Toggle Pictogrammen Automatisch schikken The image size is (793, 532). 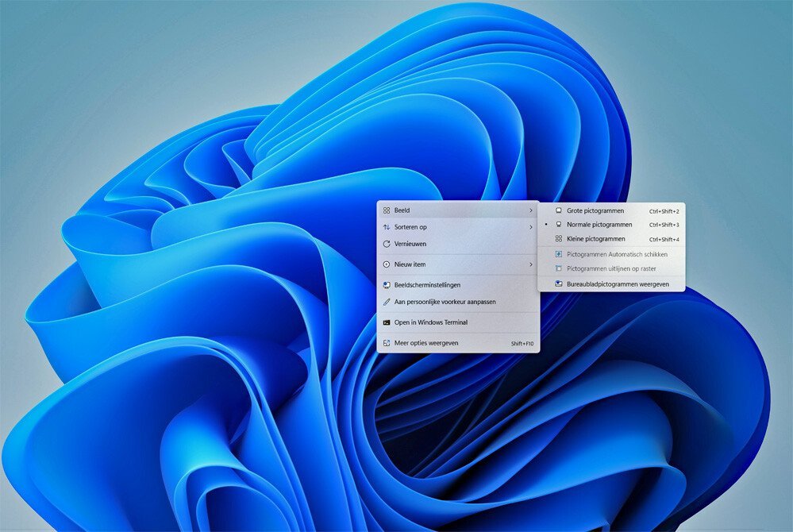tap(611, 254)
